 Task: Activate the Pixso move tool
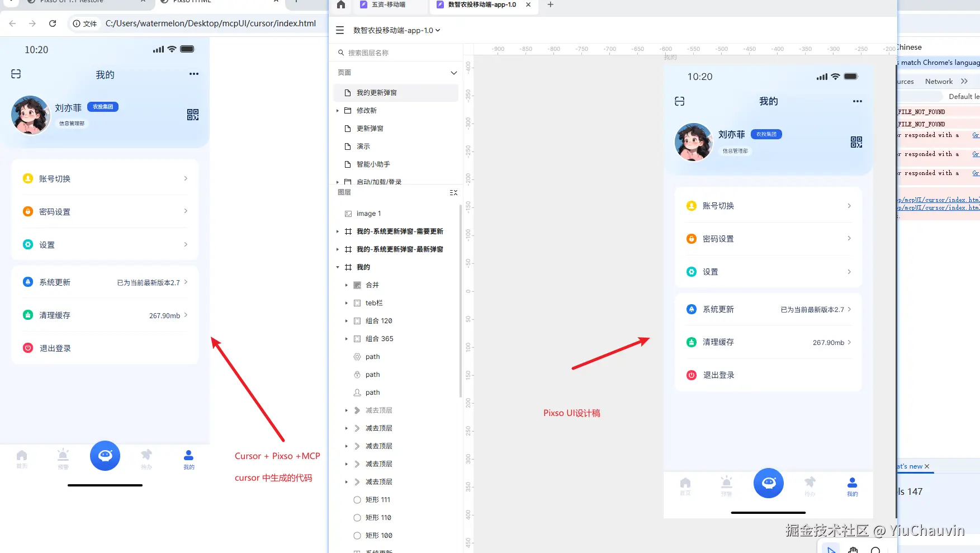pyautogui.click(x=831, y=550)
